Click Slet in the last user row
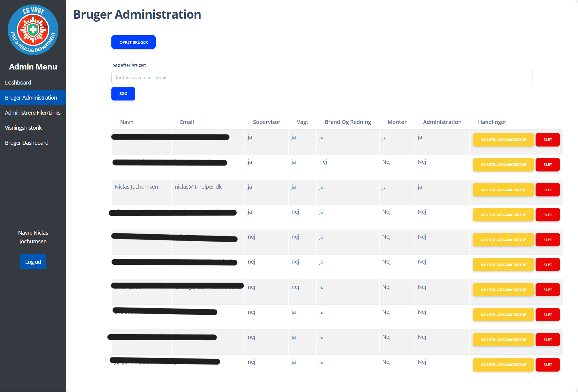This screenshot has height=392, width=578. pos(547,365)
